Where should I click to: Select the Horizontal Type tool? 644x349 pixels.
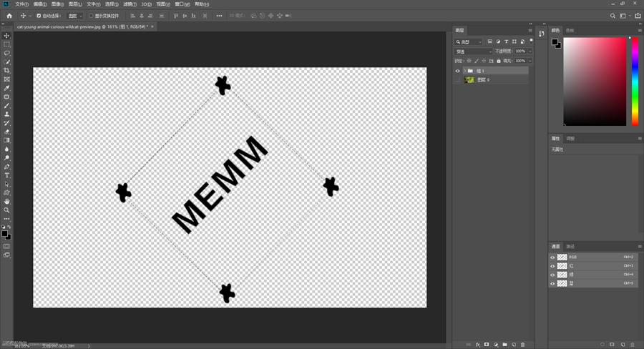tap(7, 175)
